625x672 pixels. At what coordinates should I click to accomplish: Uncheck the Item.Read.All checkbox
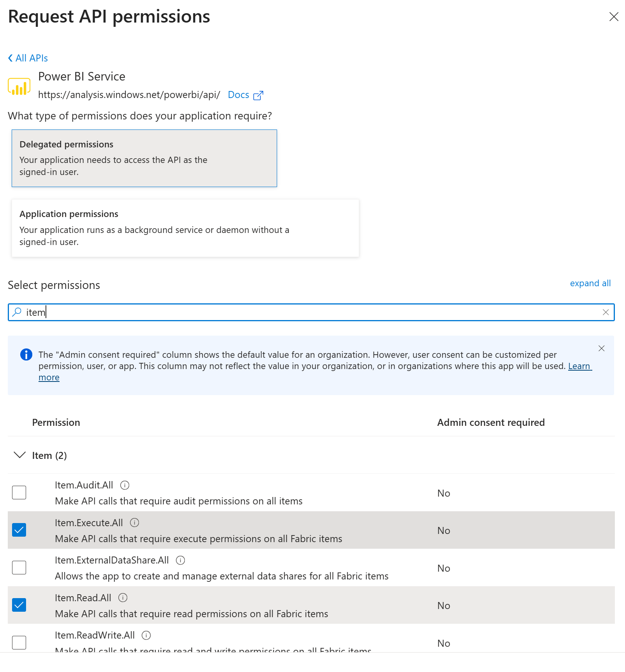coord(19,605)
